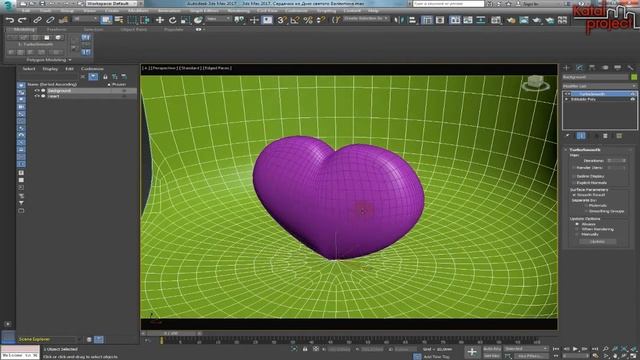
Task: Toggle Show End Result icon under stack
Action: 581,136
